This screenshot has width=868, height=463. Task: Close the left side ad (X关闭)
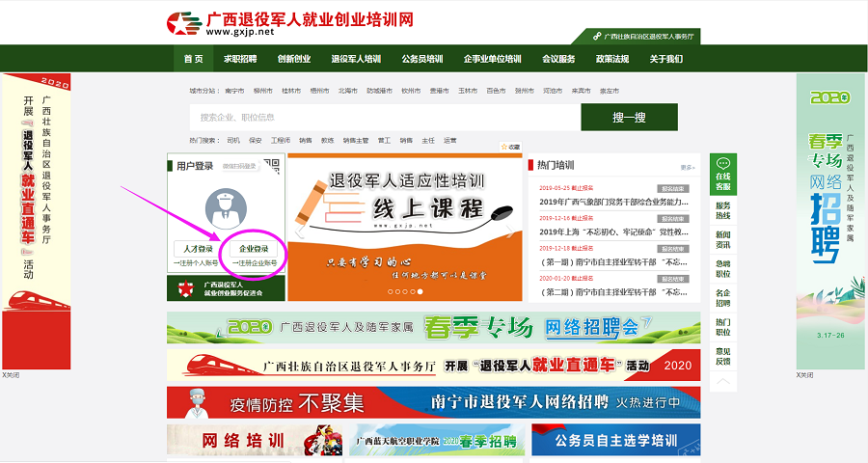click(11, 375)
